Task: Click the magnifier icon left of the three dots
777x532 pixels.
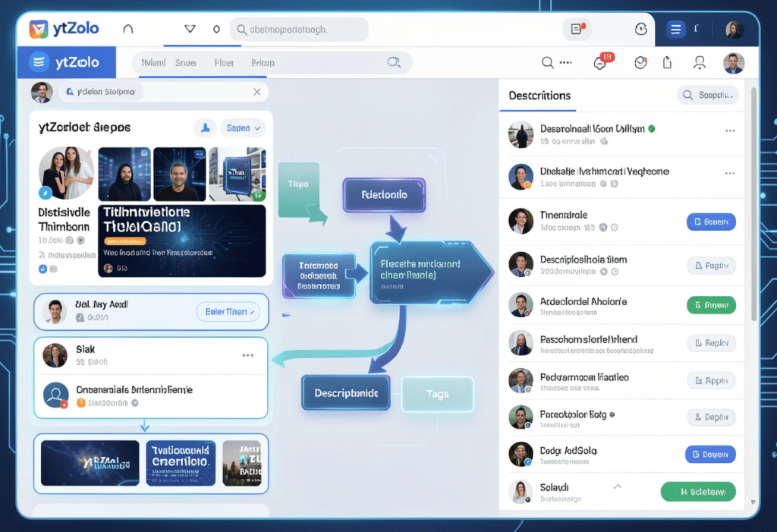Action: point(547,63)
